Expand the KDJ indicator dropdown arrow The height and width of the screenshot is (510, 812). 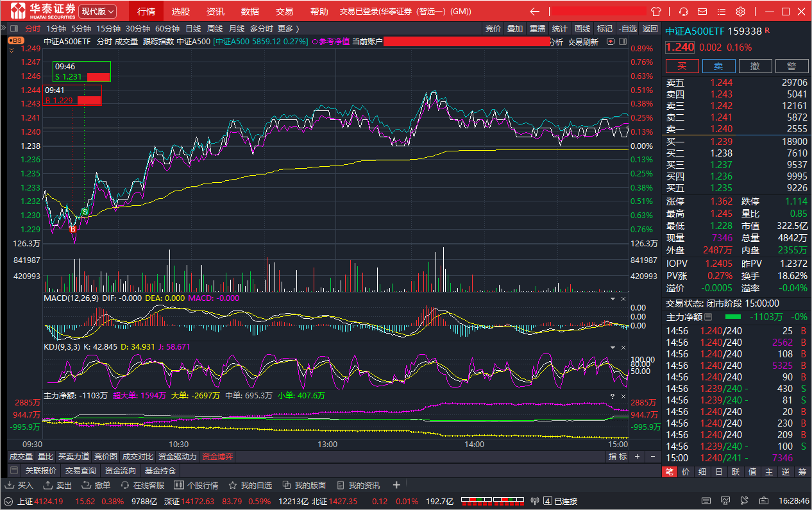(611, 347)
